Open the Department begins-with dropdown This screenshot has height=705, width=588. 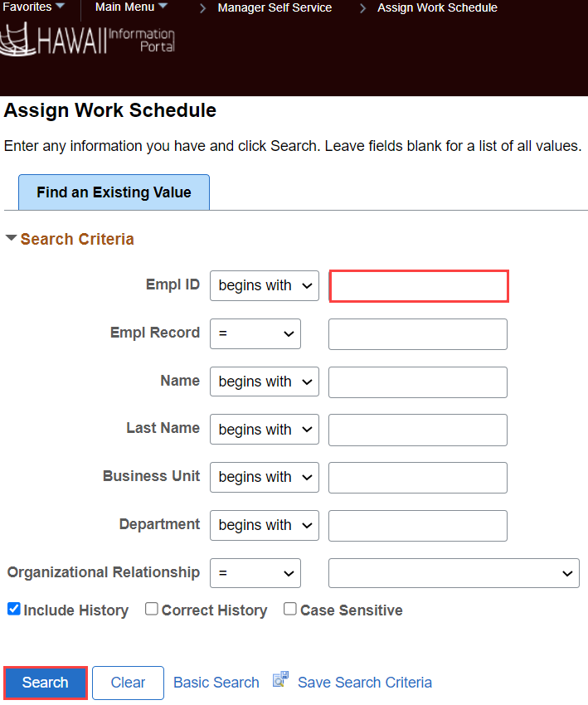point(264,525)
